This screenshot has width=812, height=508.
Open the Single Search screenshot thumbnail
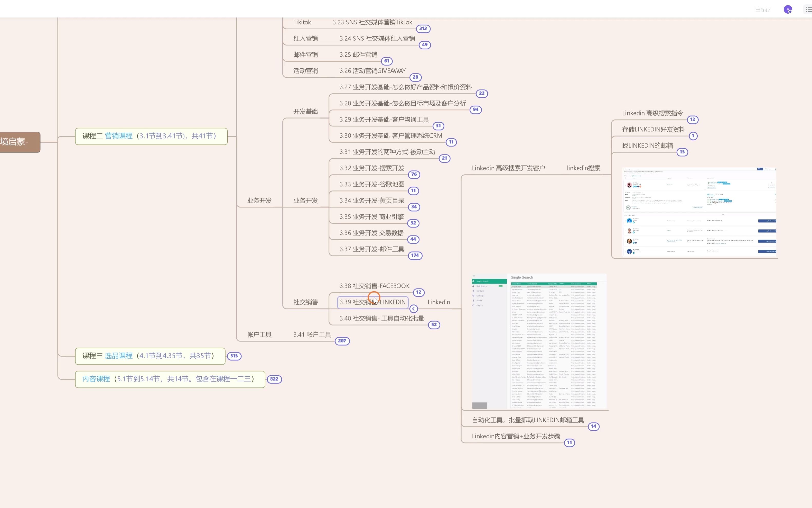[539, 341]
